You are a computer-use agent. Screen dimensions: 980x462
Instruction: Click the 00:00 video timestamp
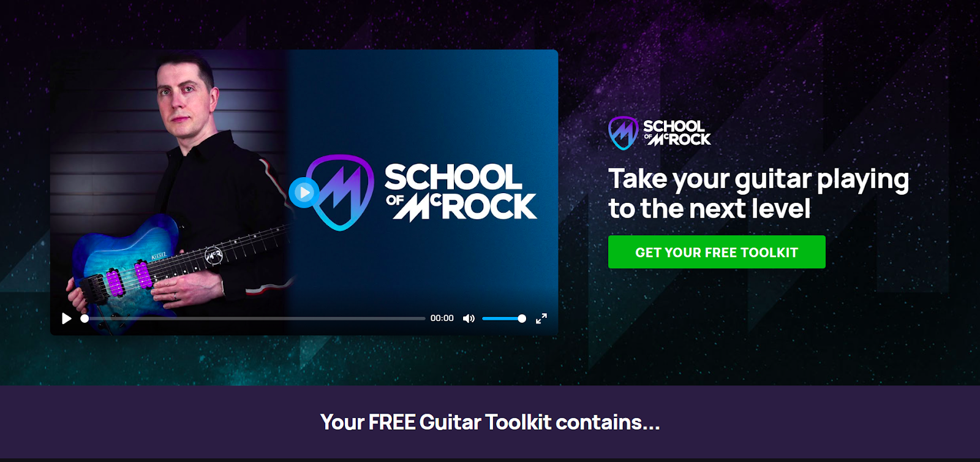pos(442,319)
